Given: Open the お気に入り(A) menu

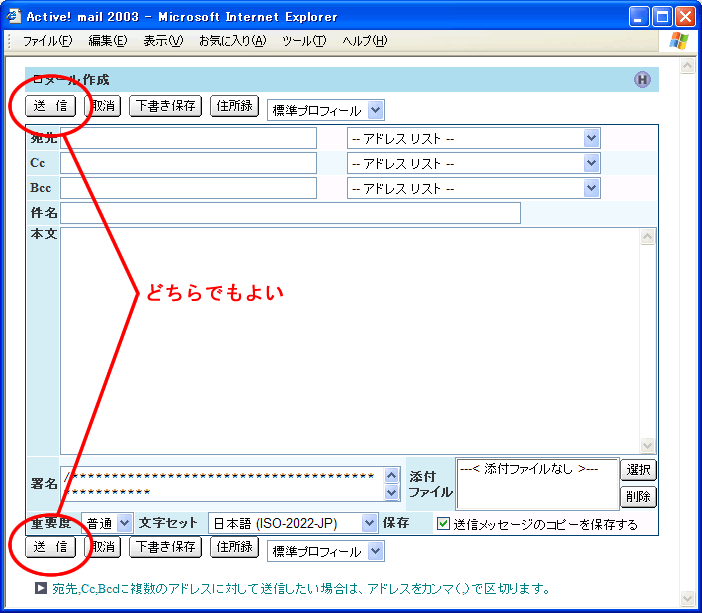Looking at the screenshot, I should (x=232, y=41).
